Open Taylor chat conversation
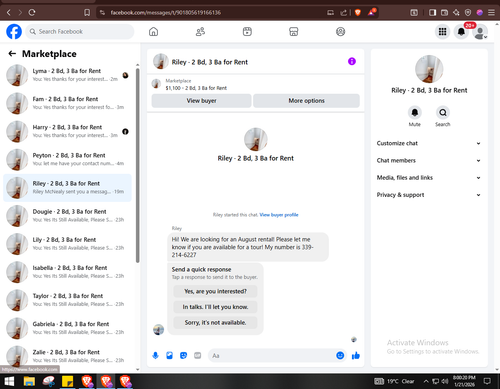The width and height of the screenshot is (500, 389). [x=67, y=300]
